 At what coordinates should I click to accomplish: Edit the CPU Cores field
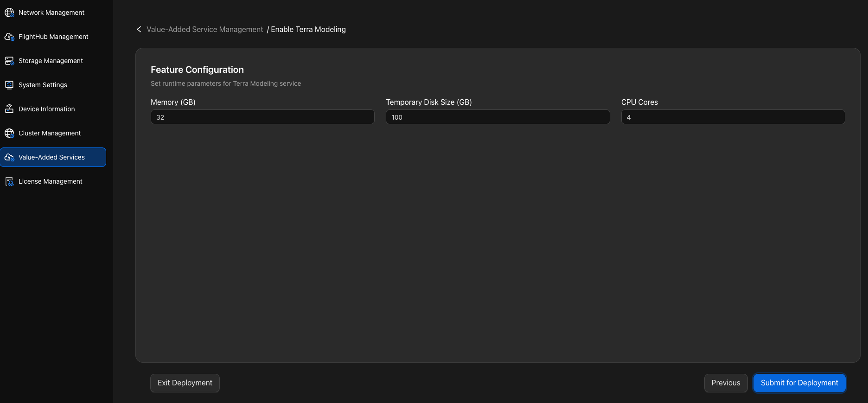[733, 117]
